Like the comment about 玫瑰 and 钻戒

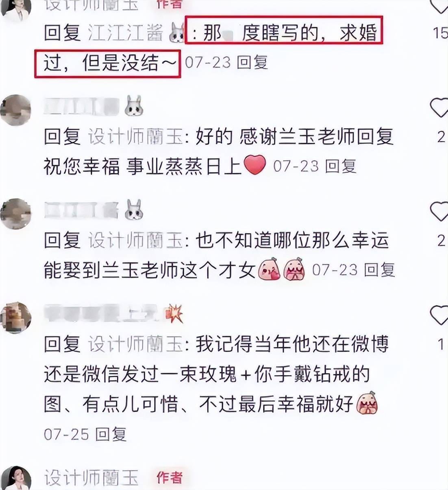(x=439, y=315)
